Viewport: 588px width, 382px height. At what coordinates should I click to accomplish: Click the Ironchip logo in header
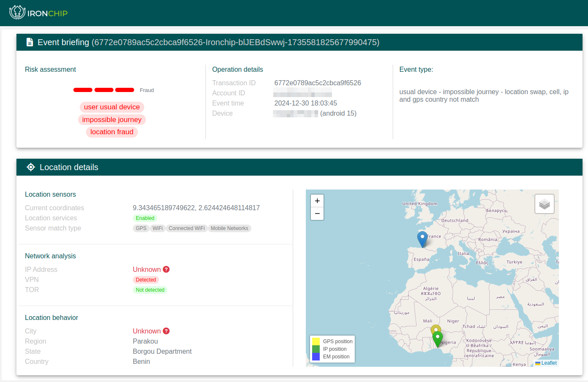[38, 13]
